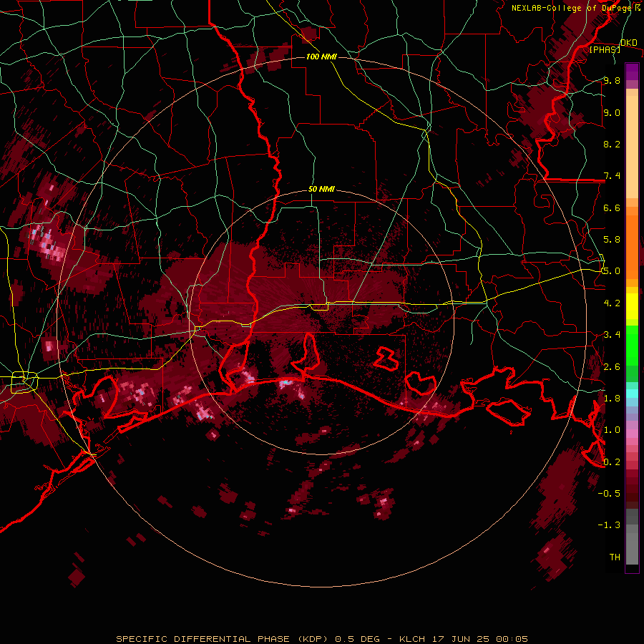The image size is (644, 644).
Task: Click the 5.8 value on the color scale
Action: [x=612, y=240]
